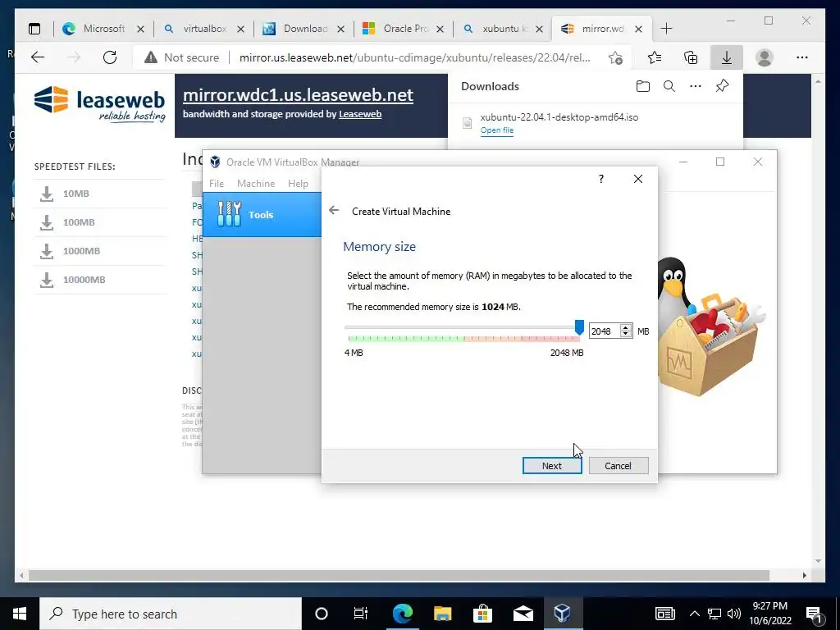Click the memory size value field showing 2048
The height and width of the screenshot is (630, 840).
click(604, 331)
